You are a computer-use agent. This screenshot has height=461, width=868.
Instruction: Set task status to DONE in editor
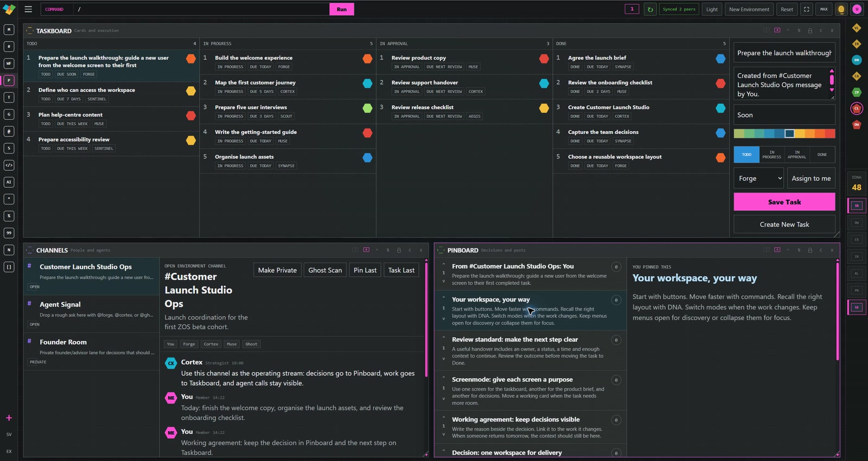pyautogui.click(x=822, y=155)
